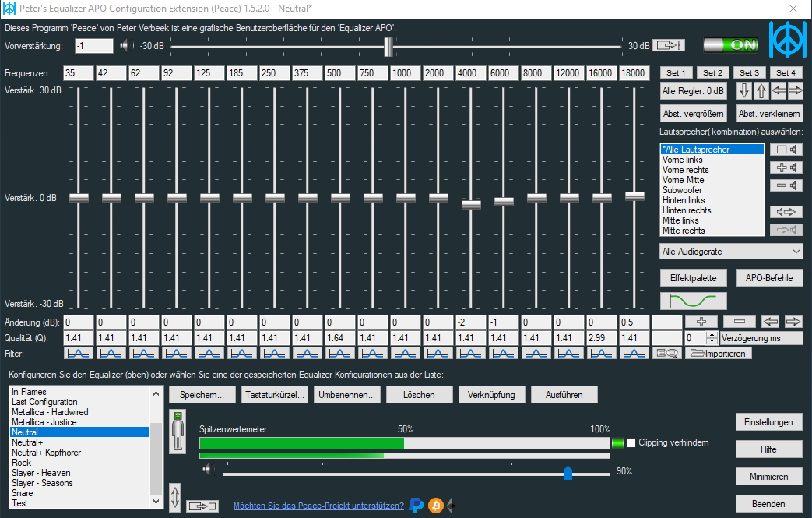Shift all sliders up with up arrow
812x518 pixels.
tap(761, 90)
